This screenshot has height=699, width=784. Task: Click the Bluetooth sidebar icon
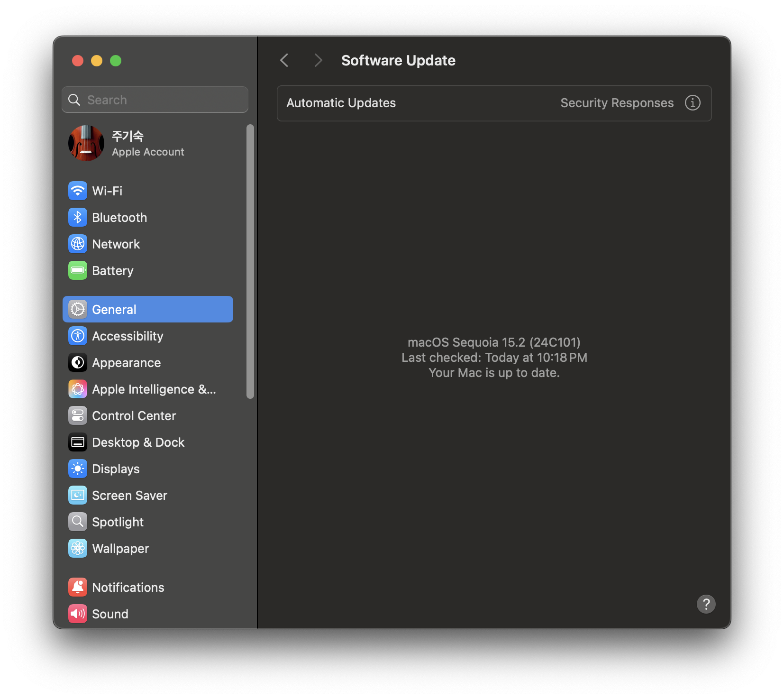coord(78,217)
